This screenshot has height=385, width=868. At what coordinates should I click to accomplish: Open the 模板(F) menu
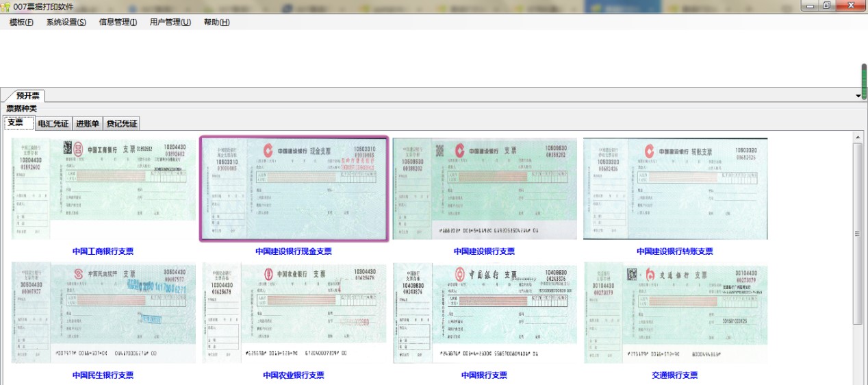21,22
